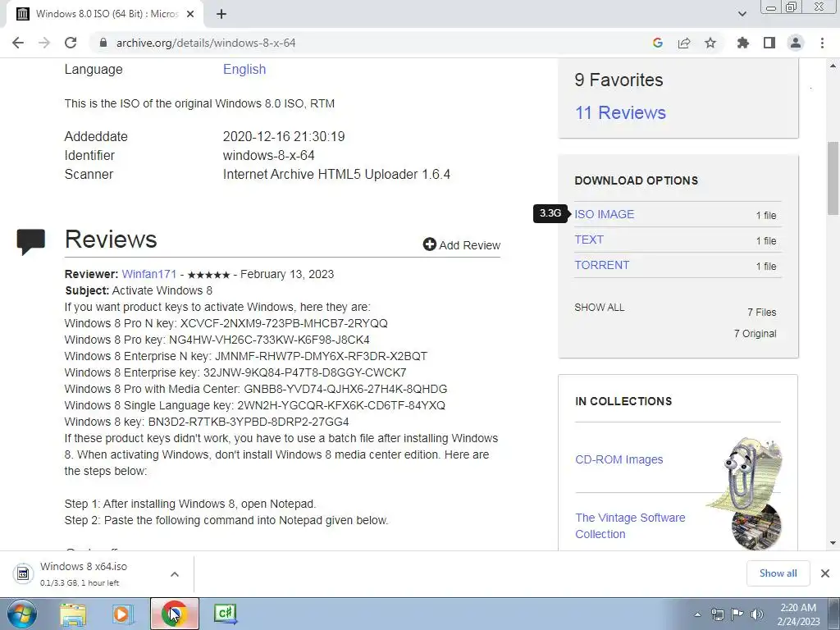This screenshot has height=630, width=840.
Task: Open the TORRENT download option
Action: (601, 265)
